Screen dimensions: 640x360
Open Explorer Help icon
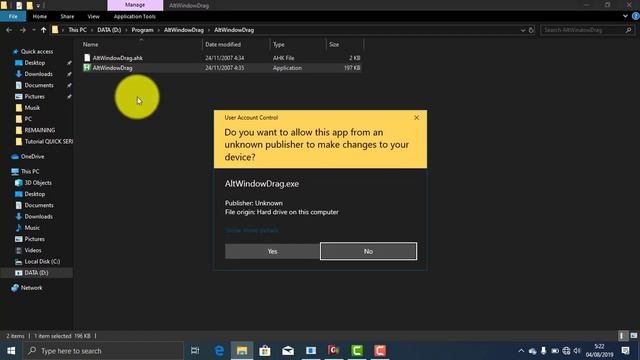(x=636, y=16)
